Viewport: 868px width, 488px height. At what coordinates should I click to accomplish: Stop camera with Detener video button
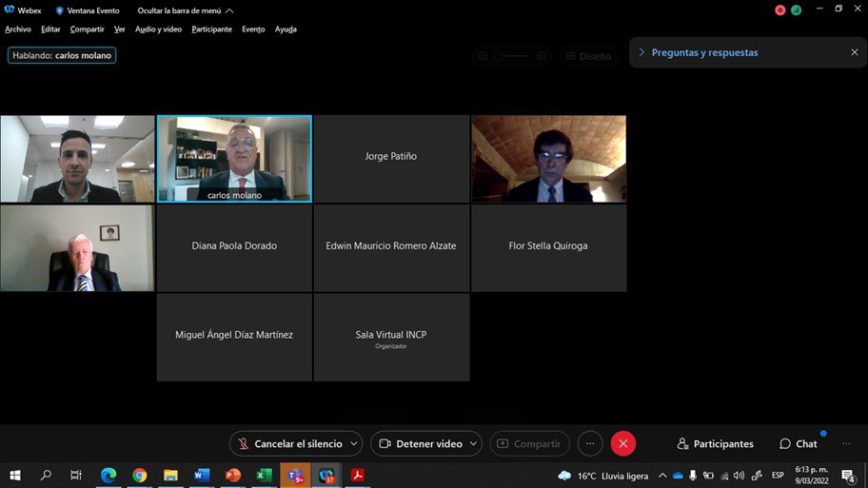point(420,443)
